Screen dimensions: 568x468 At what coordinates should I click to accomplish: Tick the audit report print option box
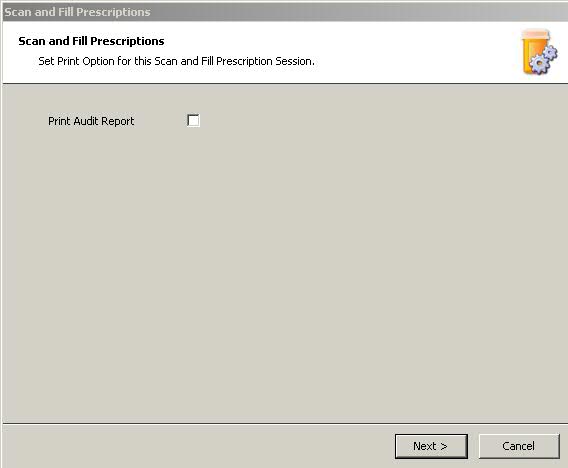(193, 120)
